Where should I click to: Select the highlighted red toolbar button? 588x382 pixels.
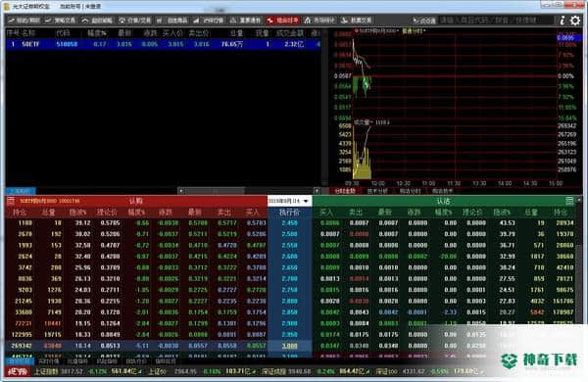click(x=283, y=21)
